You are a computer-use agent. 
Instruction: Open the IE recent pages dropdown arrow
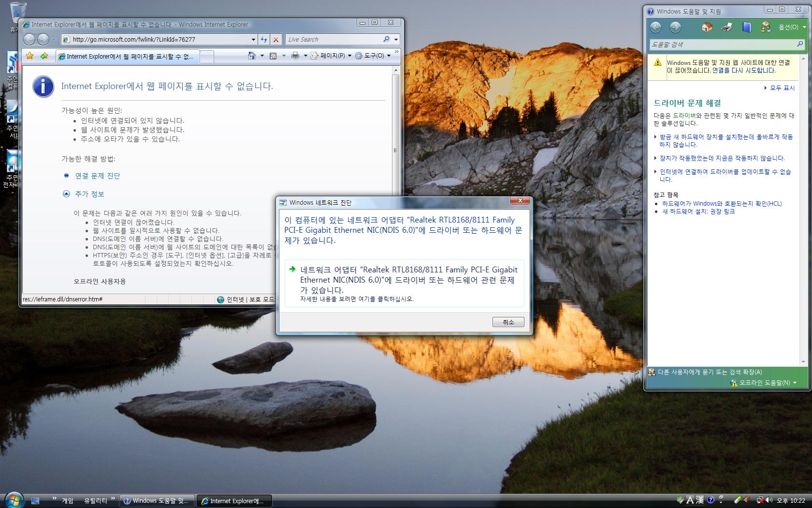(x=54, y=40)
